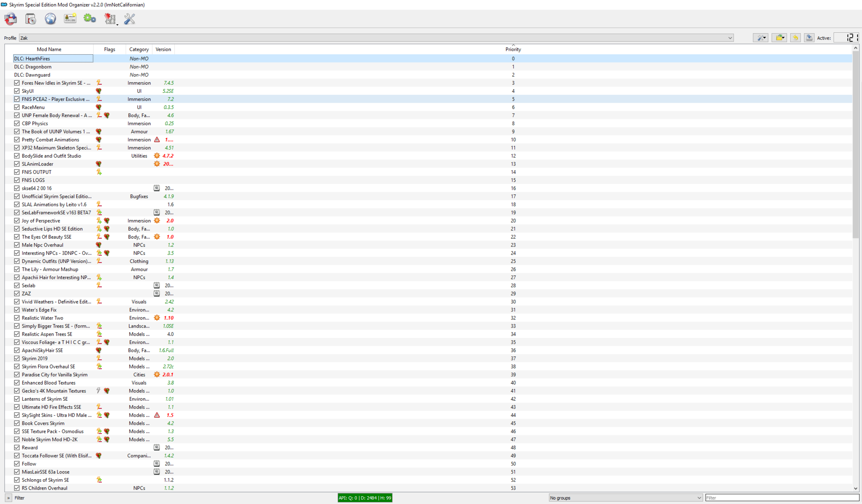Click the mod list scrollbar up arrow
862x504 pixels.
(855, 48)
